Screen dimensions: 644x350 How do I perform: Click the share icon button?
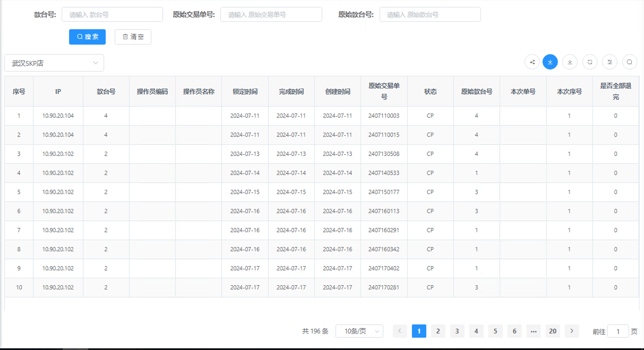(532, 62)
